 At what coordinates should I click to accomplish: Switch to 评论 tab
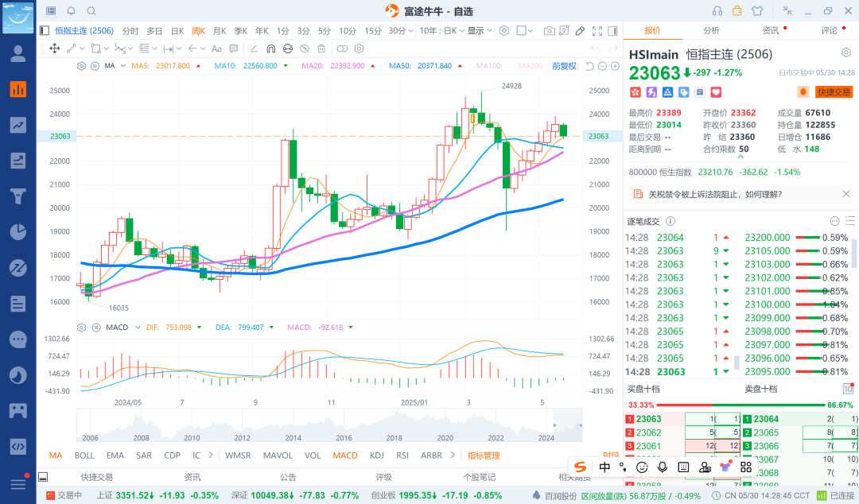(829, 31)
